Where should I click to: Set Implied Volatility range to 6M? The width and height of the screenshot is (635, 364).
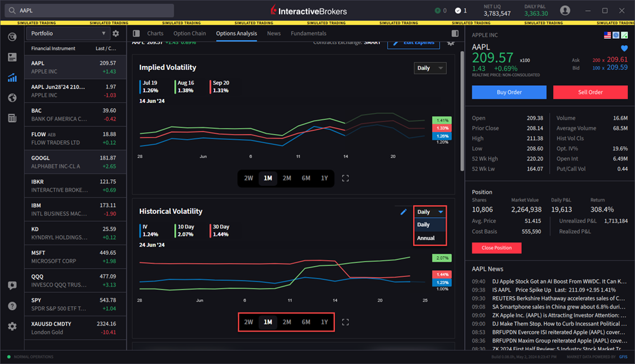click(306, 178)
